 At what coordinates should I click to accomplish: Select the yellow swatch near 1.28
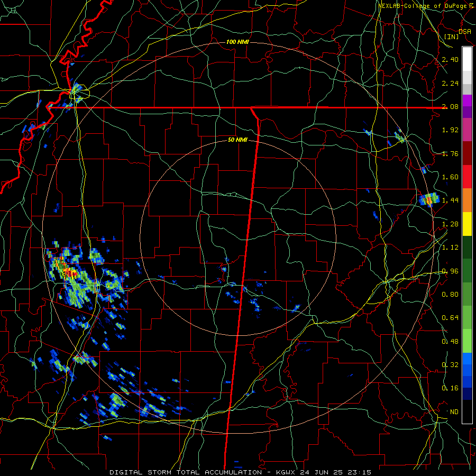click(467, 224)
